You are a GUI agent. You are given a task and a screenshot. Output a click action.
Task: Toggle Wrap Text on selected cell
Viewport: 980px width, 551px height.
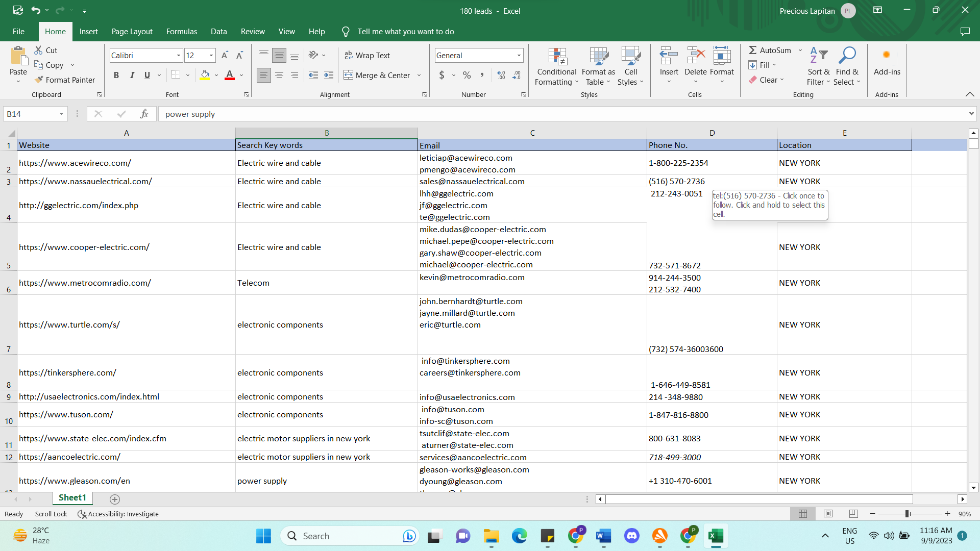[x=367, y=55]
